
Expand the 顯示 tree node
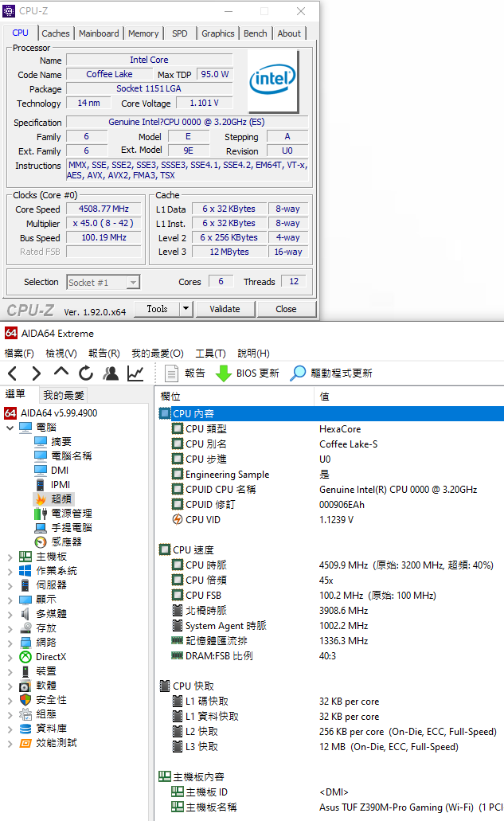(x=10, y=600)
